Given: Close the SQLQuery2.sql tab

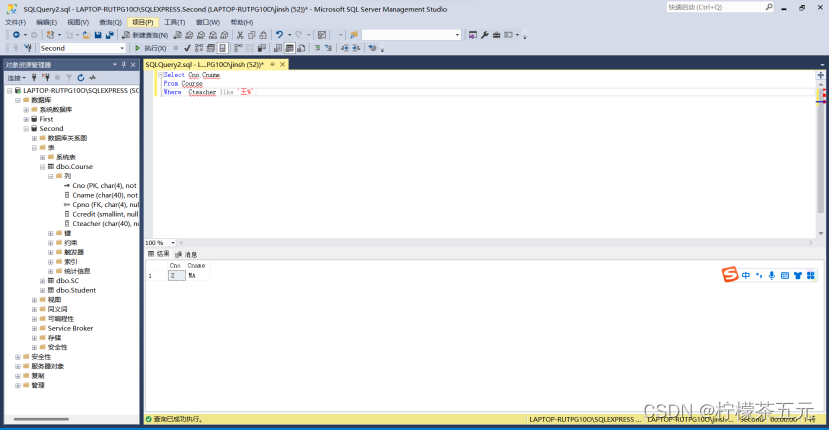Looking at the screenshot, I should [283, 64].
